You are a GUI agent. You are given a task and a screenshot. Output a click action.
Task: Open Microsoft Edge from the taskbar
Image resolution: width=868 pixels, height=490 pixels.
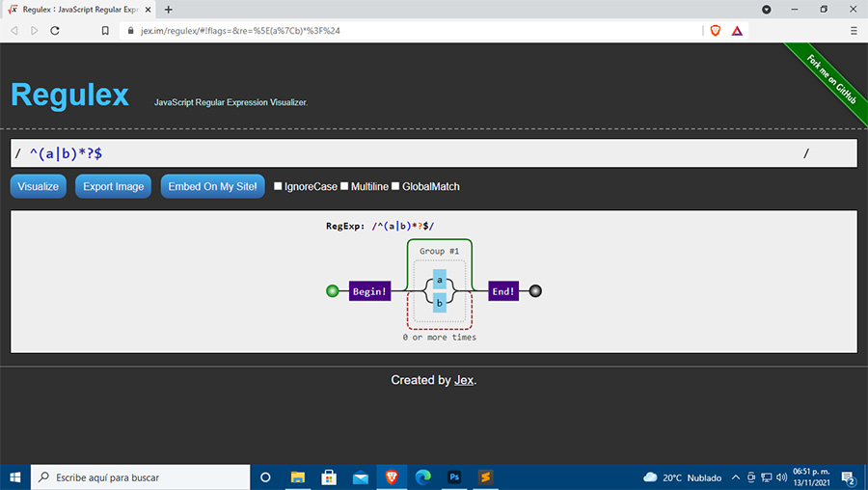click(422, 476)
